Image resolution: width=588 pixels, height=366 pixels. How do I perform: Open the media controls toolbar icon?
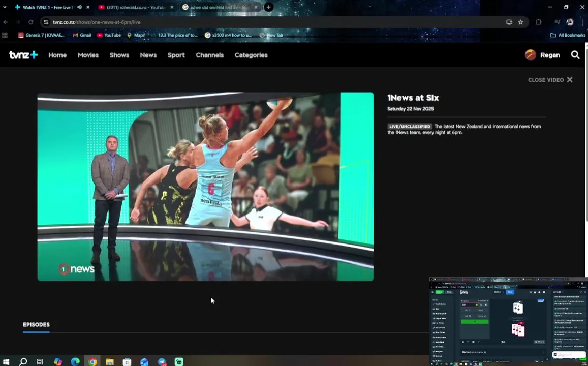(557, 22)
